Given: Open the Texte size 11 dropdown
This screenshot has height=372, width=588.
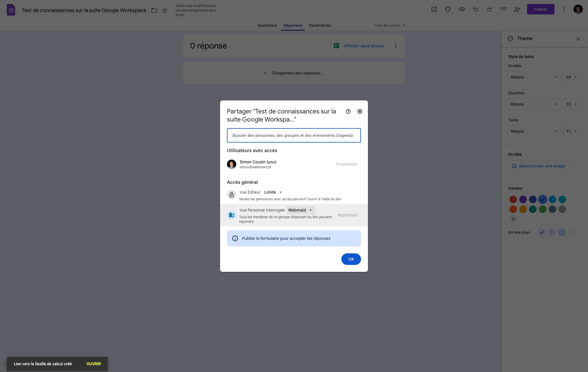Looking at the screenshot, I should (x=572, y=131).
